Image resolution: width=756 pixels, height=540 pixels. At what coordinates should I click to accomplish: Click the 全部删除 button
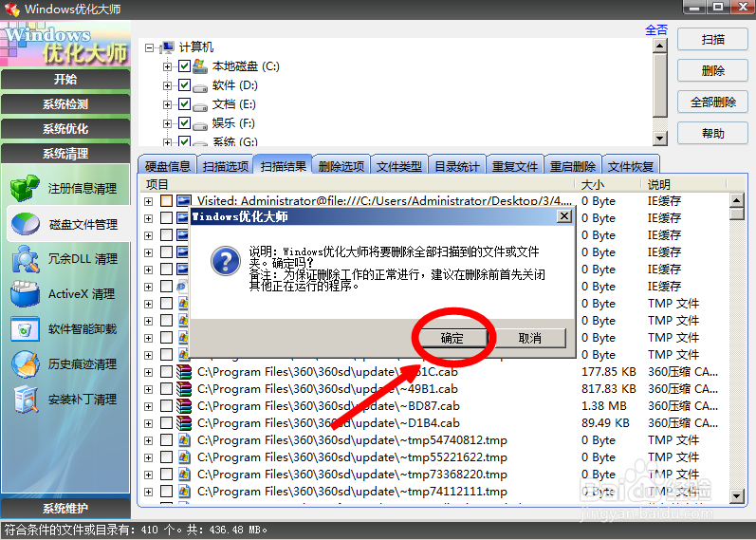[712, 102]
